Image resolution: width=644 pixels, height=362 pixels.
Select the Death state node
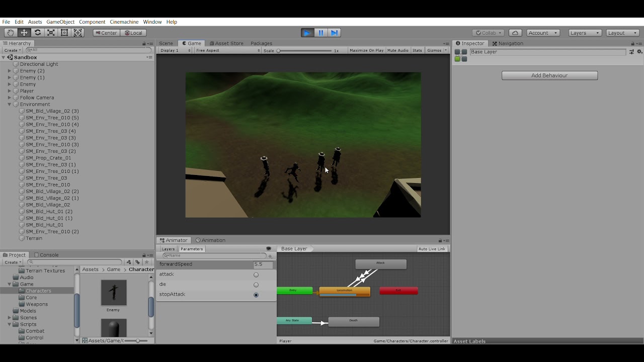[x=354, y=321]
